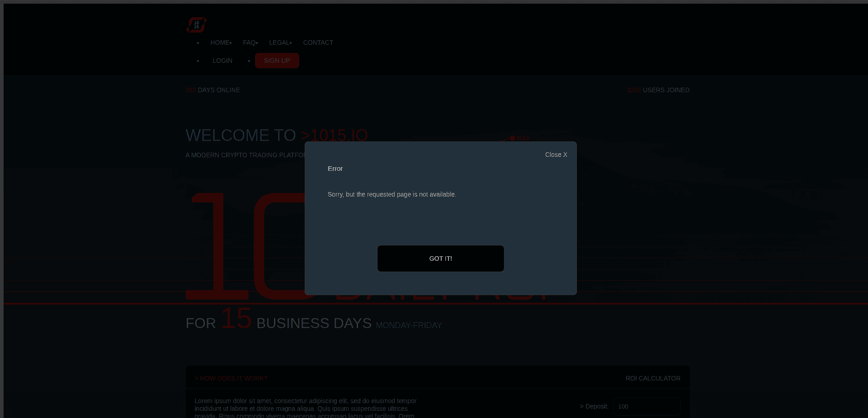Open the CONTACT page
868x418 pixels.
pos(318,42)
